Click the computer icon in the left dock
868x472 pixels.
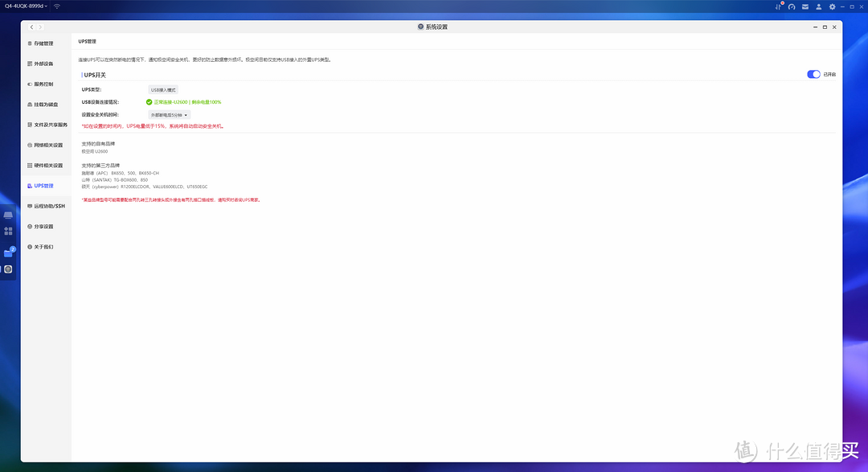(x=8, y=215)
